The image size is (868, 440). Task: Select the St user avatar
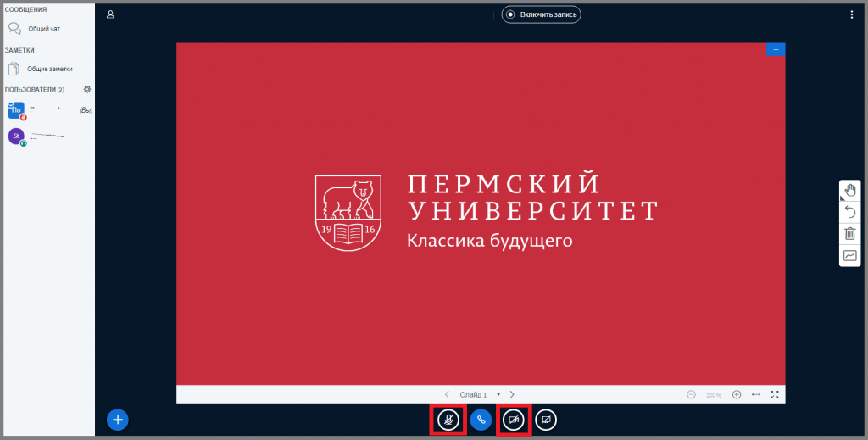point(15,136)
